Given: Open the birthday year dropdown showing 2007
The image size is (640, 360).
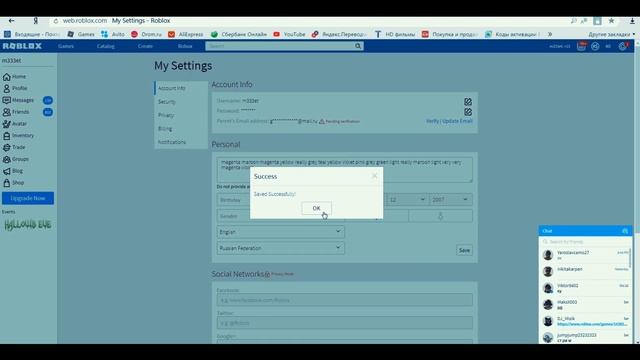Looking at the screenshot, I should point(451,200).
